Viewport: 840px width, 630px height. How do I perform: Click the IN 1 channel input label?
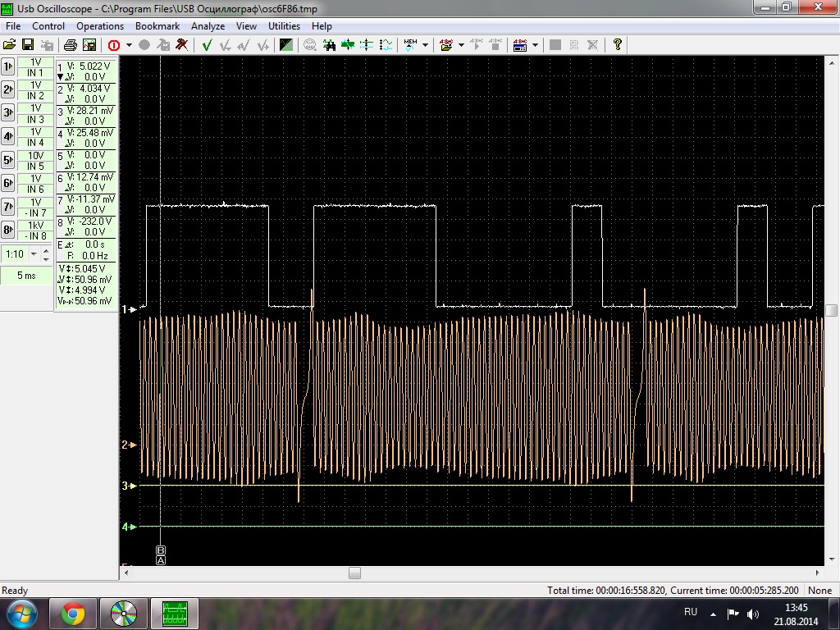(x=35, y=73)
